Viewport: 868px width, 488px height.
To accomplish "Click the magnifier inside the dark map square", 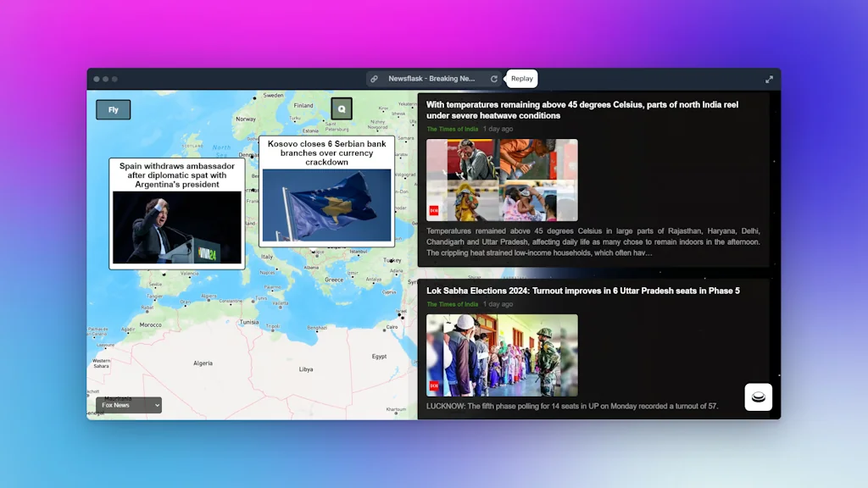I will pyautogui.click(x=341, y=108).
